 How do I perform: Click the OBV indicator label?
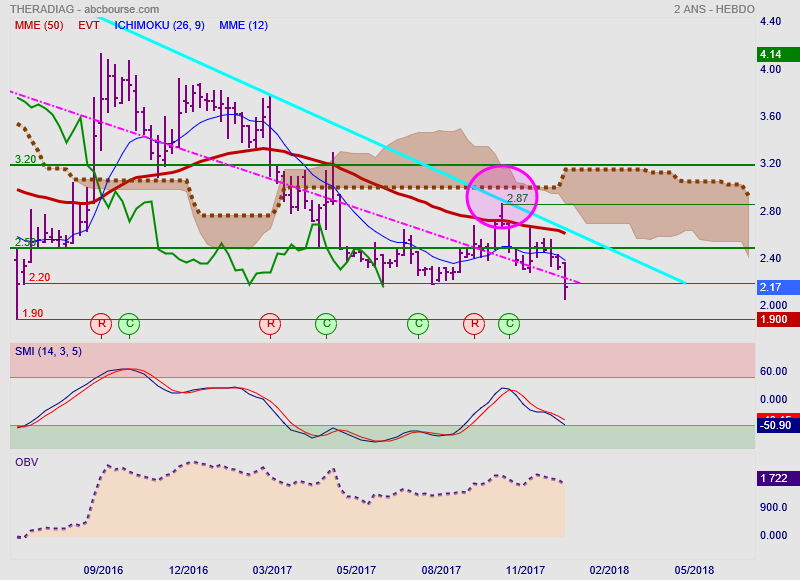pos(27,462)
